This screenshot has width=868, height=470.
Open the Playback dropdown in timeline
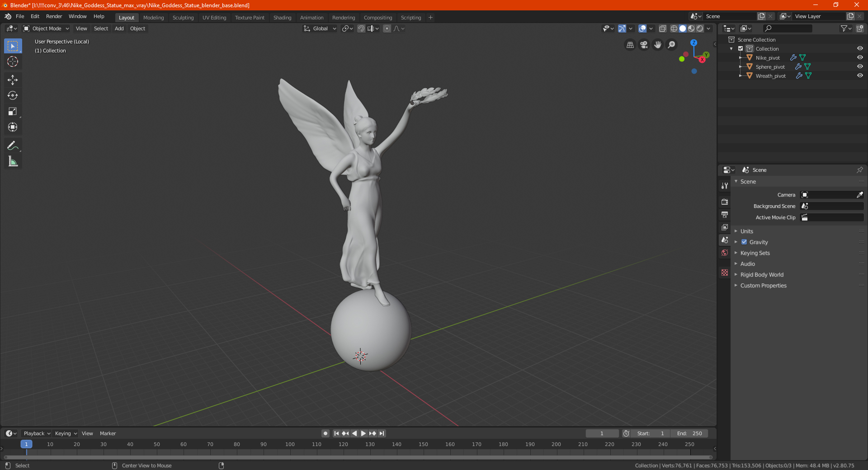coord(37,433)
